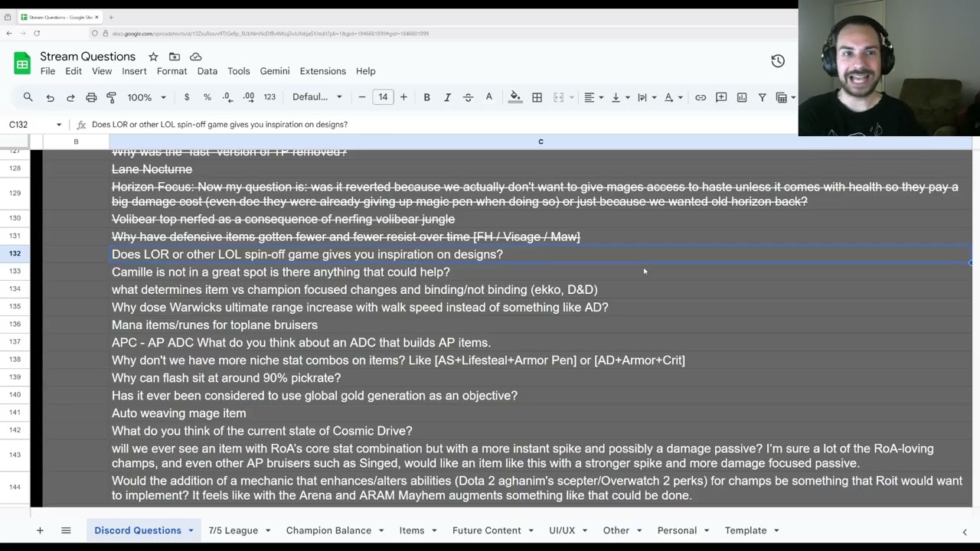Switch to Personal sheet tab
The height and width of the screenshot is (551, 980).
677,530
